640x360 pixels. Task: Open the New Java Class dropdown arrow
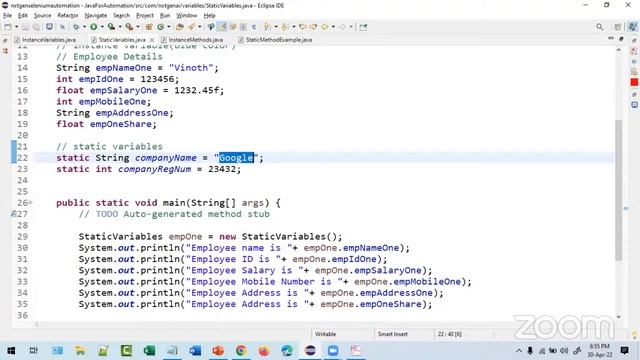click(x=169, y=27)
